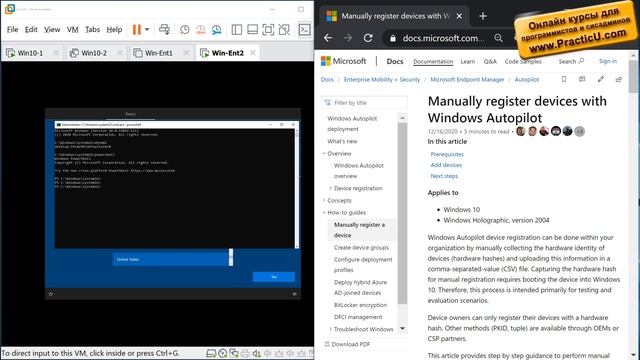The image size is (640, 360).
Task: Click the VMware pause VM icon
Action: (137, 29)
